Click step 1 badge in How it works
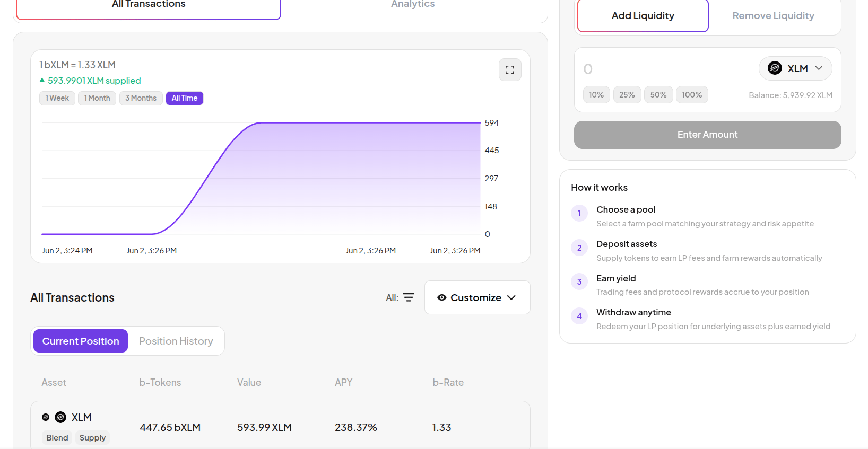Viewport: 868px width, 449px height. [579, 213]
